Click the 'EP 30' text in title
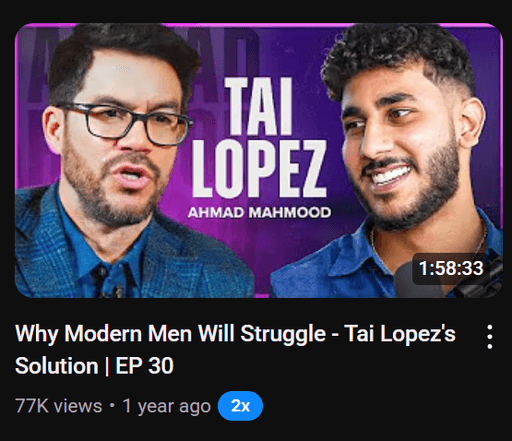The height and width of the screenshot is (441, 512). click(x=145, y=366)
